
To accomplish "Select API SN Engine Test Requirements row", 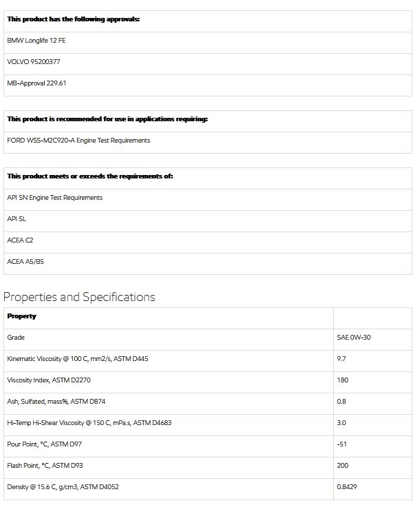I will pos(55,198).
